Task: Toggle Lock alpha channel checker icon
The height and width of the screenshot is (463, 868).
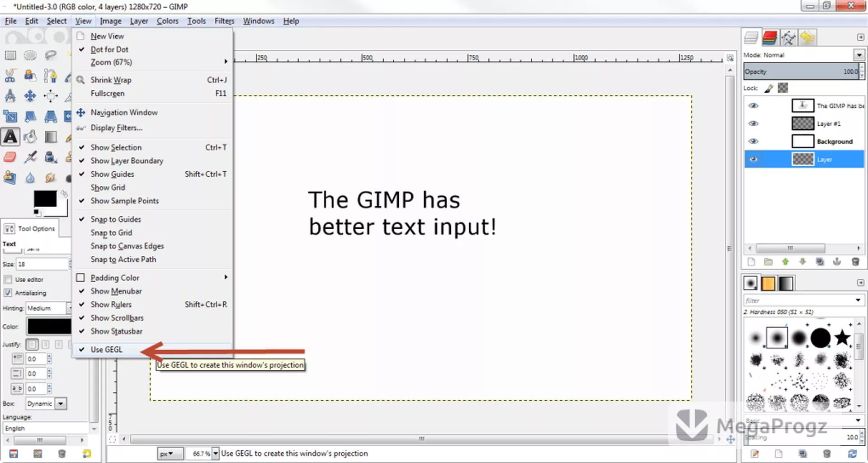Action: (x=783, y=88)
